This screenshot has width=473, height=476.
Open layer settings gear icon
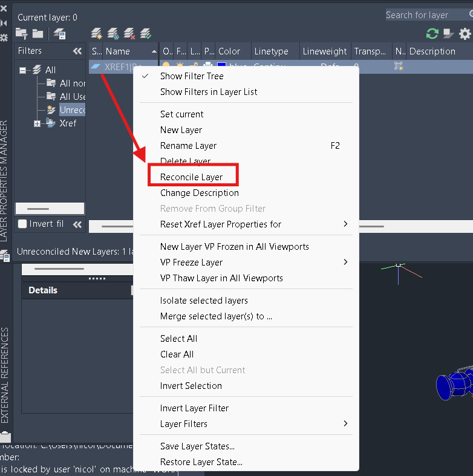(465, 33)
